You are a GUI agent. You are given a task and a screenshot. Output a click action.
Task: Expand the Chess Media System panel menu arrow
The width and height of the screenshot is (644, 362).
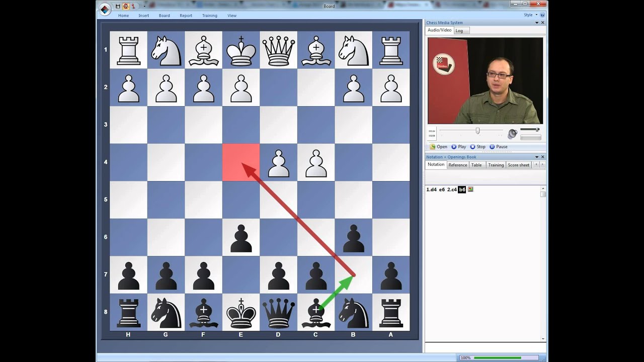pos(536,23)
